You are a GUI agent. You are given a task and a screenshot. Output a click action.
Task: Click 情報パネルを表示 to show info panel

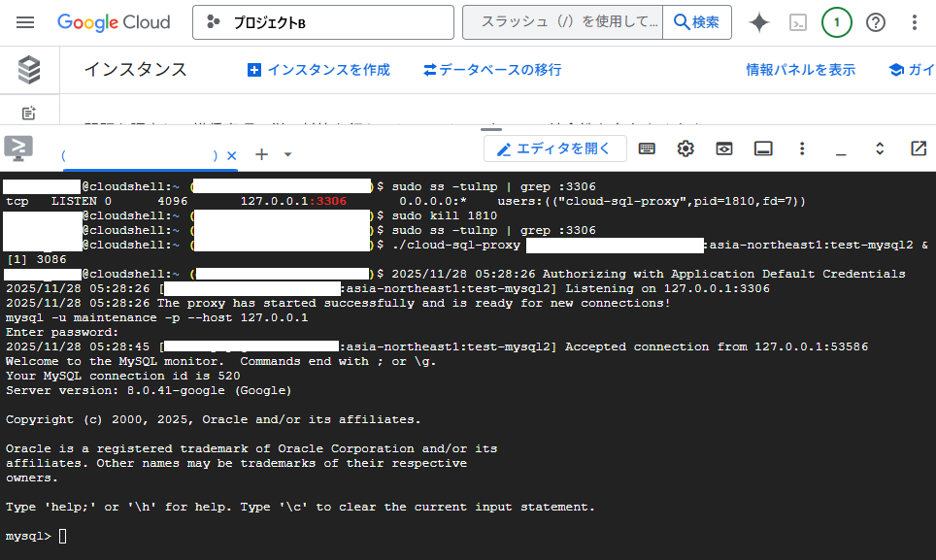pyautogui.click(x=800, y=70)
